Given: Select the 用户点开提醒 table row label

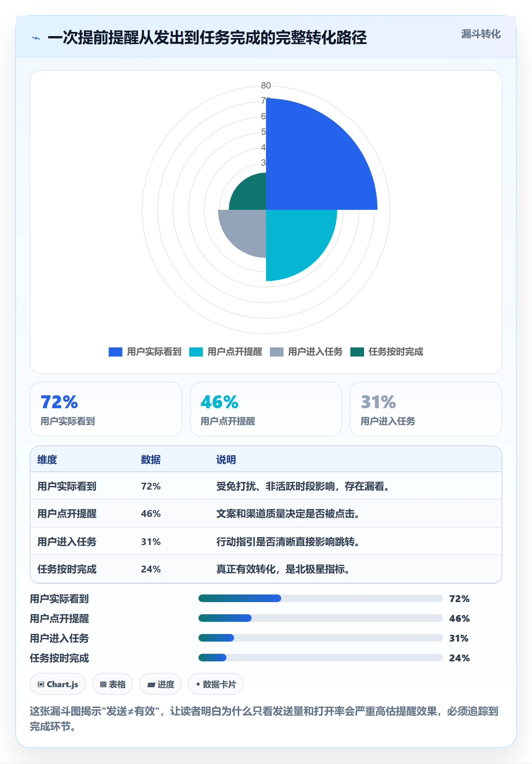Looking at the screenshot, I should click(x=67, y=514).
